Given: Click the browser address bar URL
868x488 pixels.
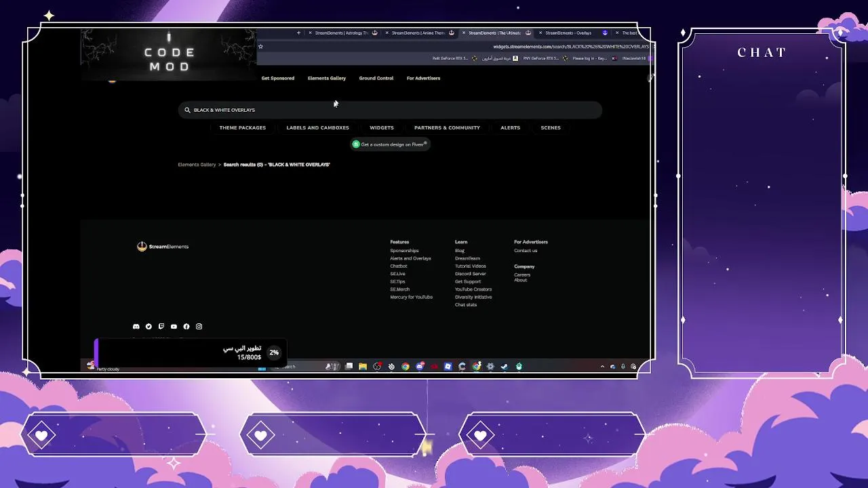Looking at the screenshot, I should pyautogui.click(x=571, y=47).
